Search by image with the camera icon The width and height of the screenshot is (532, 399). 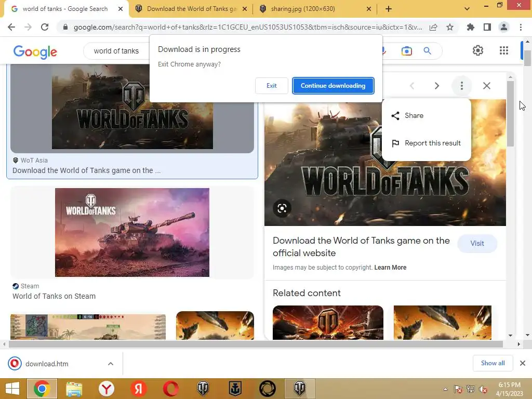406,51
